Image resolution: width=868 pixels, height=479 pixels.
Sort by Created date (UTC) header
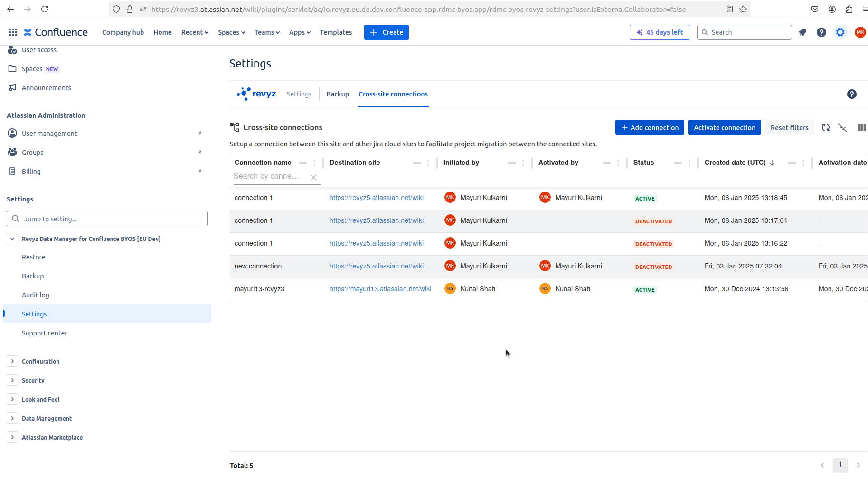tap(735, 163)
